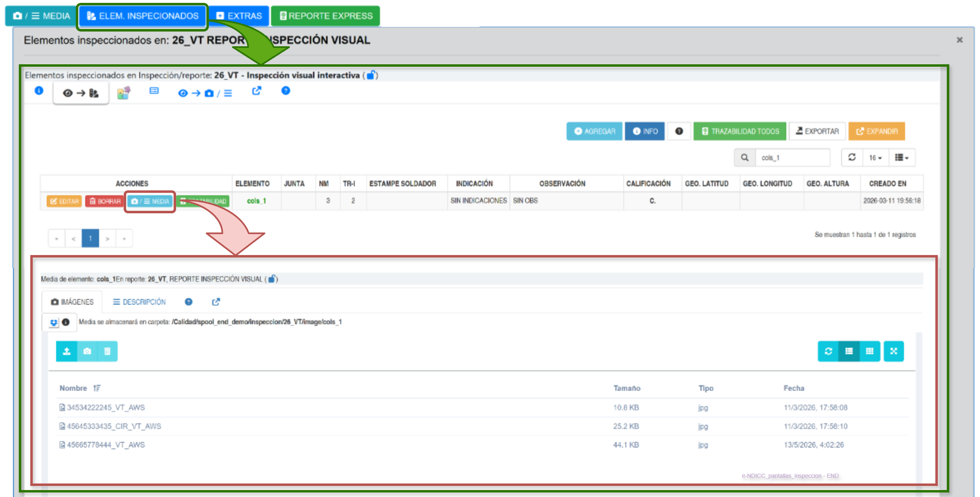Switch media view to list layout

849,351
